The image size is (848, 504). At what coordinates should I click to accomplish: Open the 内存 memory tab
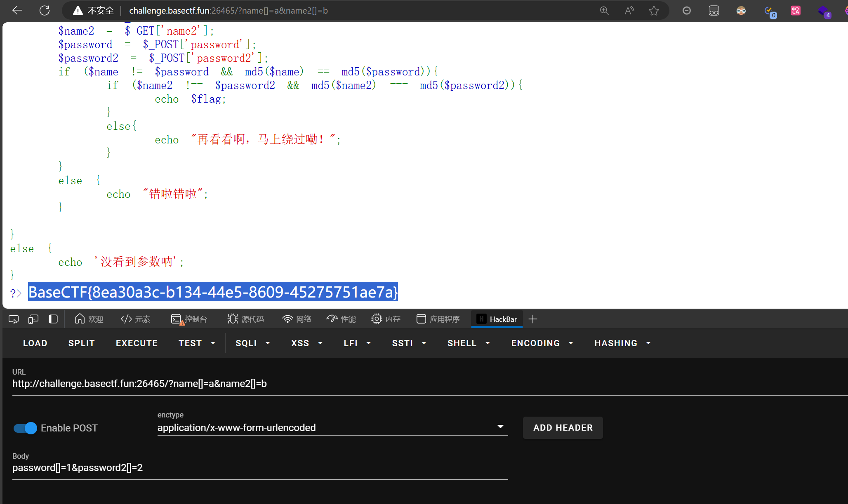click(386, 319)
